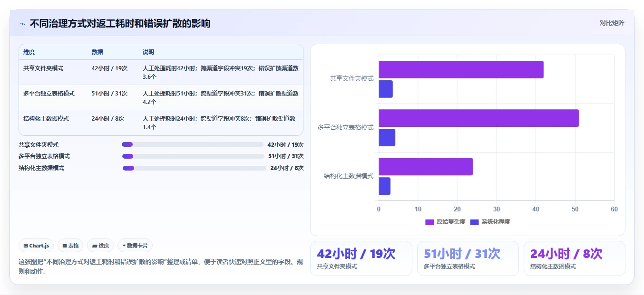Image resolution: width=644 pixels, height=295 pixels.
Task: Open the 42小时 / 19次 data card
Action: pyautogui.click(x=361, y=258)
